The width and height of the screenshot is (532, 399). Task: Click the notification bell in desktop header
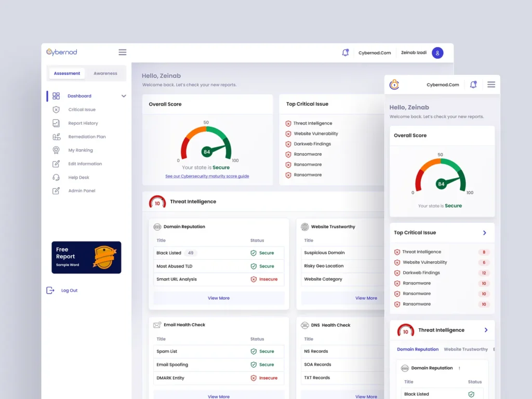pyautogui.click(x=345, y=52)
